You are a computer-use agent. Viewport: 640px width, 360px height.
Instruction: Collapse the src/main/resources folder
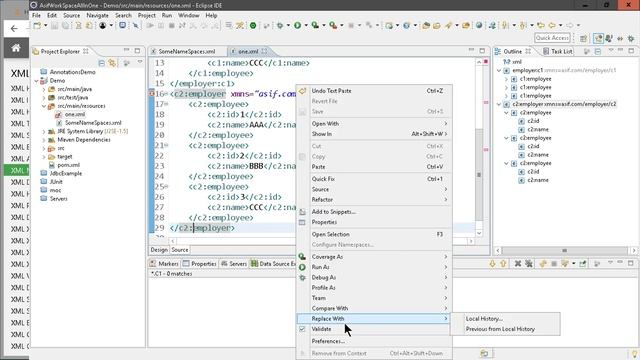[x=44, y=106]
